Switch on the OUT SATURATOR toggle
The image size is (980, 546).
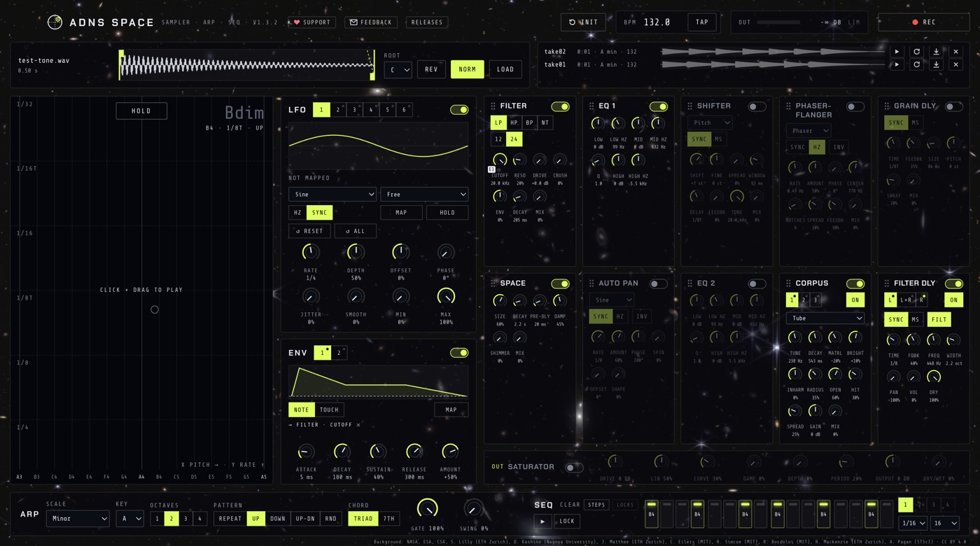[574, 467]
